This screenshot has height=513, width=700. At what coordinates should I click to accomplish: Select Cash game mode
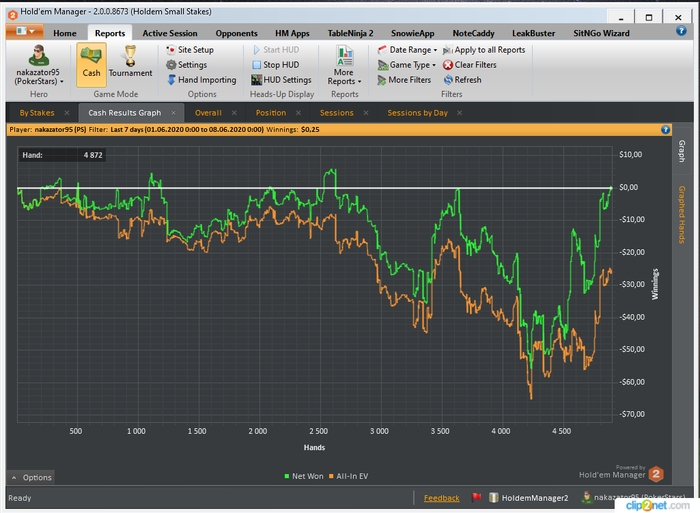[91, 64]
